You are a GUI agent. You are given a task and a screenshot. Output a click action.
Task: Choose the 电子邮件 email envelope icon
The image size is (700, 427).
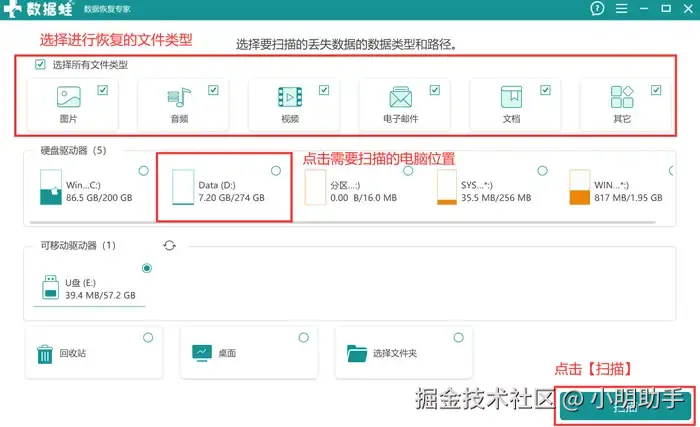[x=400, y=97]
